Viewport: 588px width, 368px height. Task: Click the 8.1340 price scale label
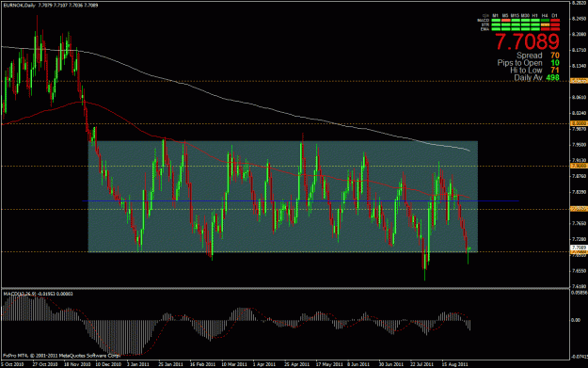[580, 66]
